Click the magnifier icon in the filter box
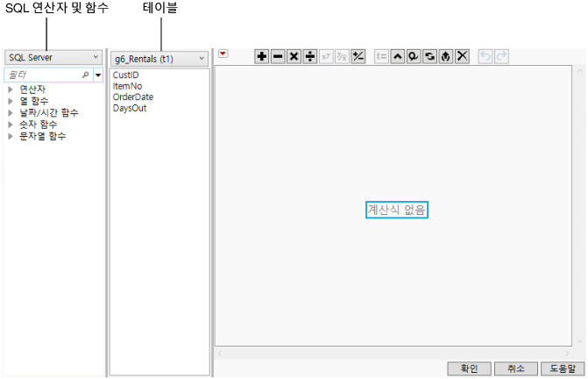 click(x=86, y=75)
